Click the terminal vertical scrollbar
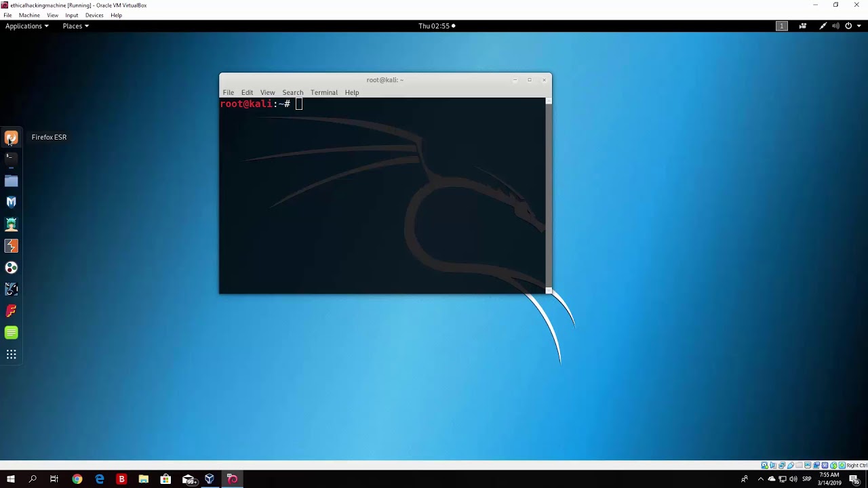The image size is (868, 488). point(549,195)
